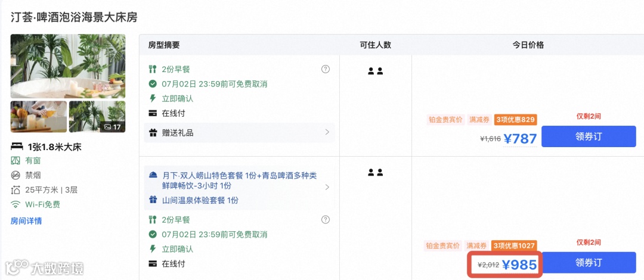Open 房间详情 link
The width and height of the screenshot is (644, 280).
pyautogui.click(x=26, y=221)
